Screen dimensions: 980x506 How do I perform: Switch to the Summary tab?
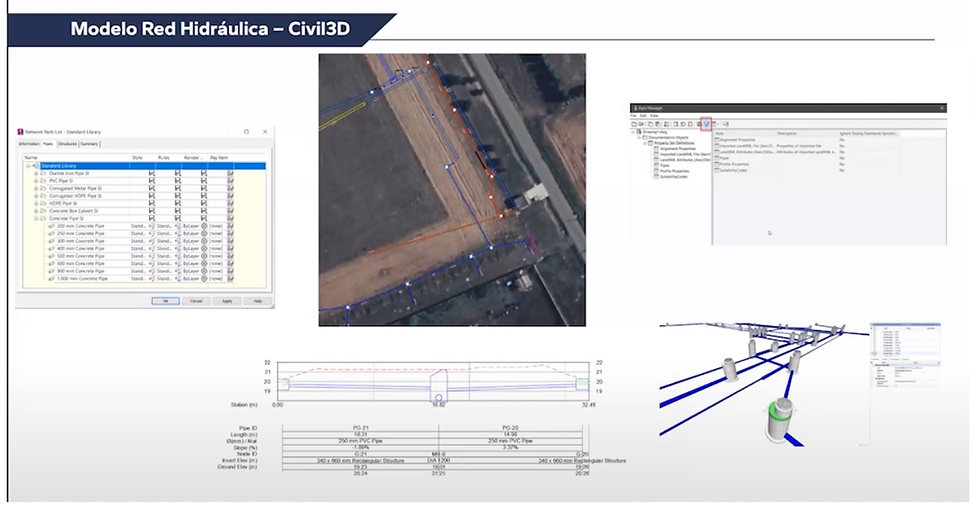point(89,144)
